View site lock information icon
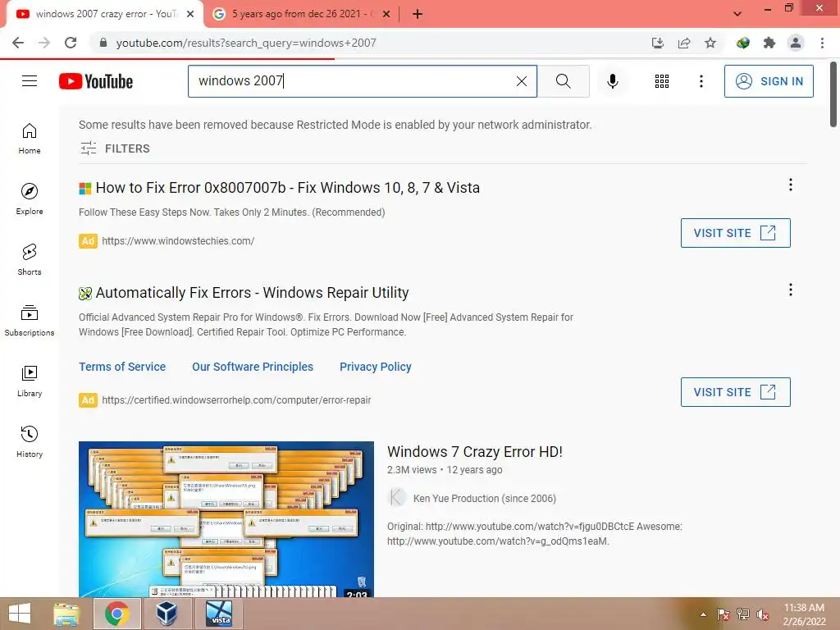Screen dimensions: 840x630 pyautogui.click(x=103, y=43)
